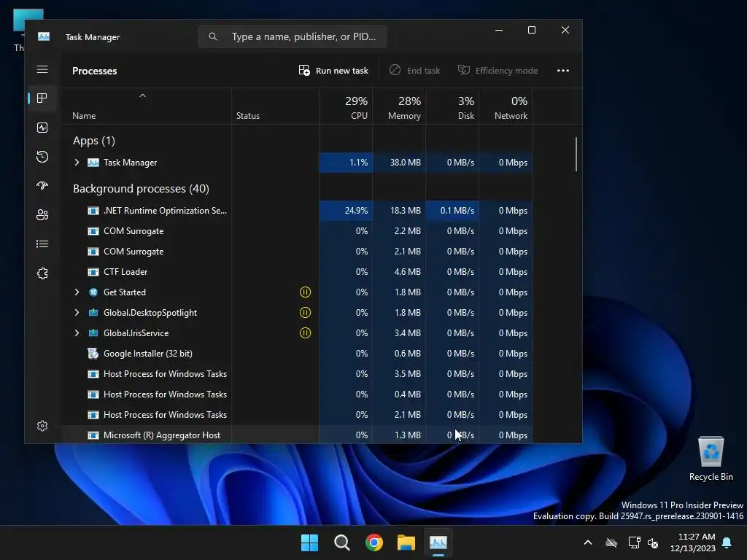747x560 pixels.
Task: Click the muted volume tray icon
Action: 653,542
